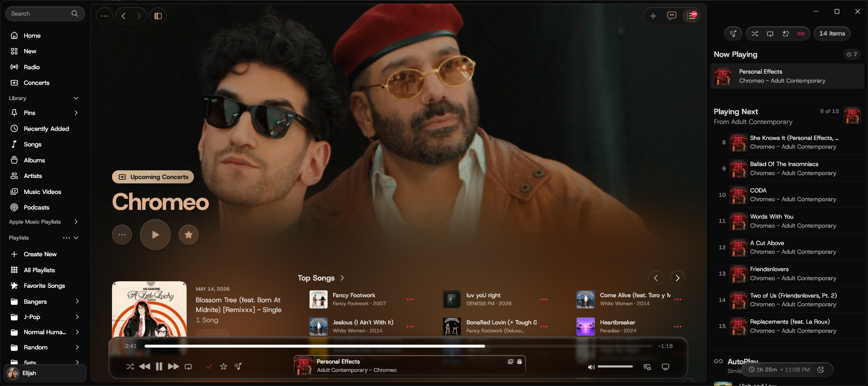Open Chromeo's three-dot more options
Viewport: 868px width, 386px height.
[122, 235]
